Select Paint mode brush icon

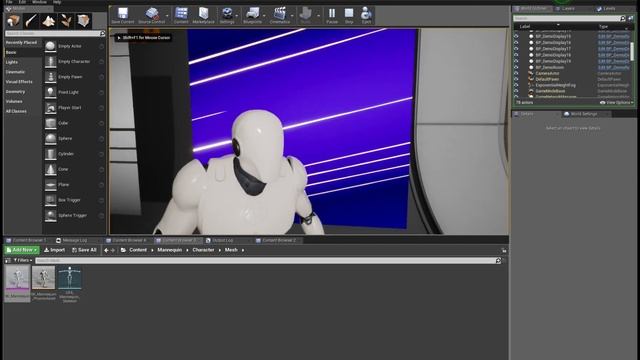click(31, 20)
